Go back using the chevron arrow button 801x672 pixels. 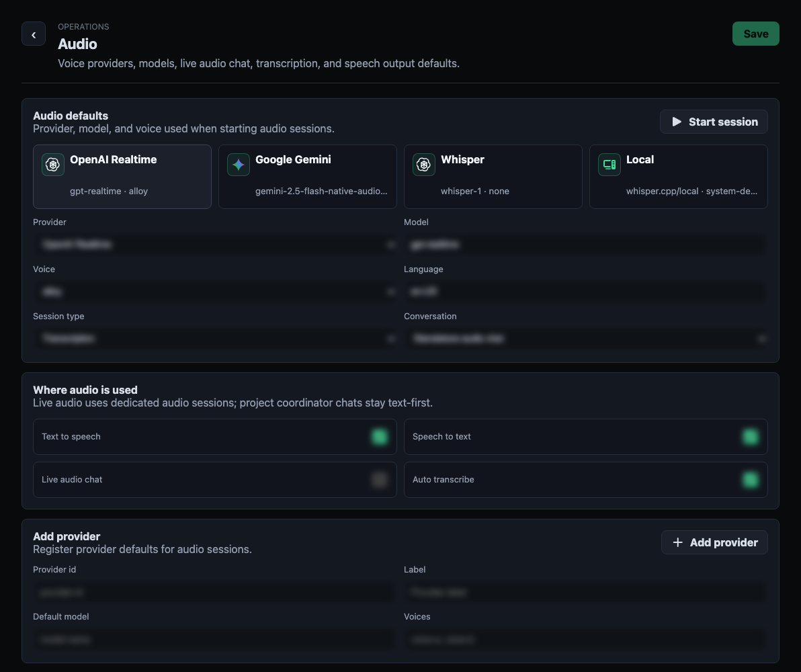[x=34, y=34]
